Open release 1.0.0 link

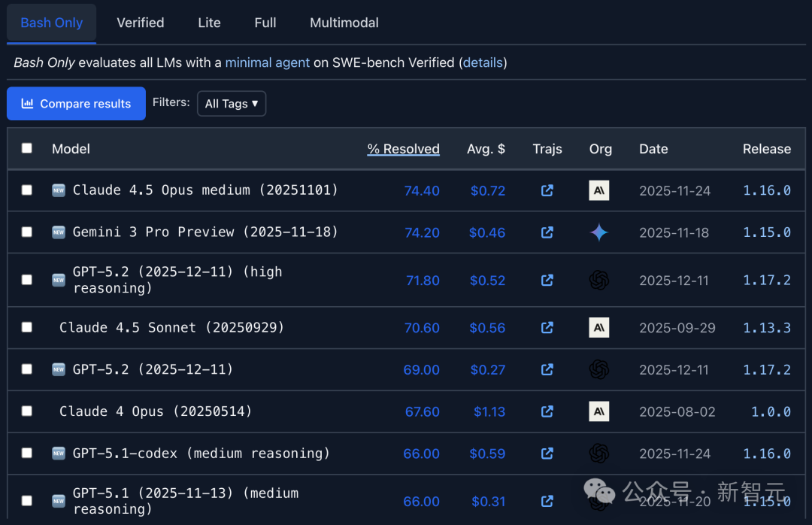click(771, 411)
